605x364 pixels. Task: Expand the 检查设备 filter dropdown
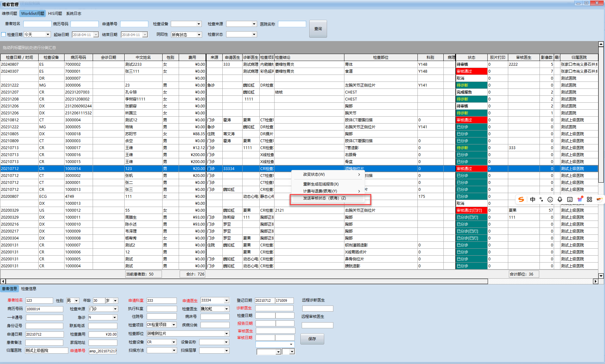(199, 24)
